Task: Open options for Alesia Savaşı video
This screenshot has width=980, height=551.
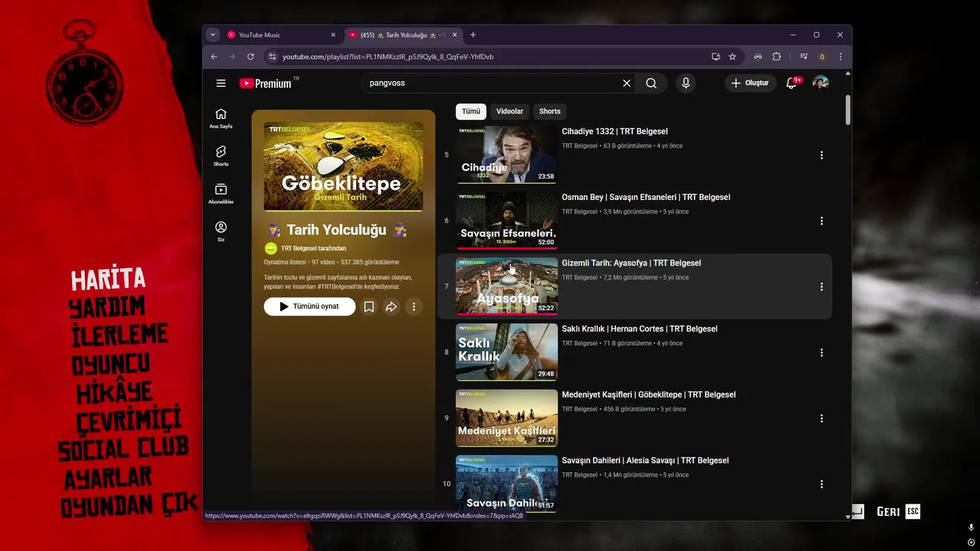Action: tap(822, 484)
